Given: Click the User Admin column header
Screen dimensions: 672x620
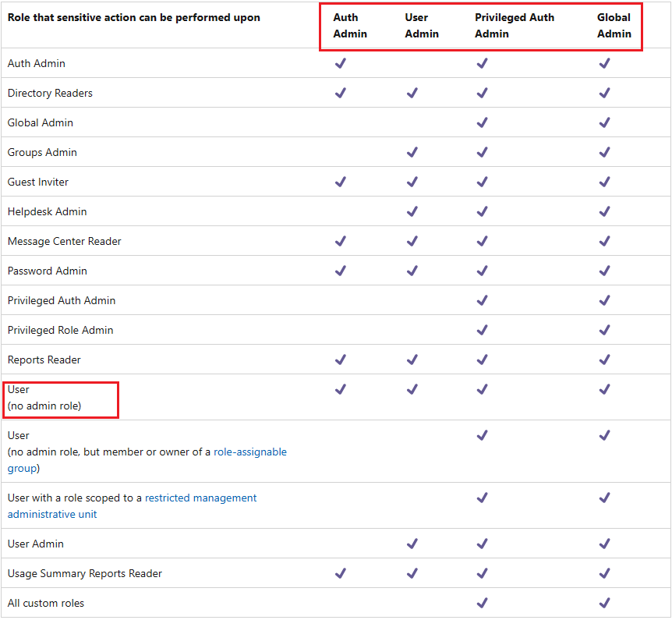Looking at the screenshot, I should (x=421, y=26).
